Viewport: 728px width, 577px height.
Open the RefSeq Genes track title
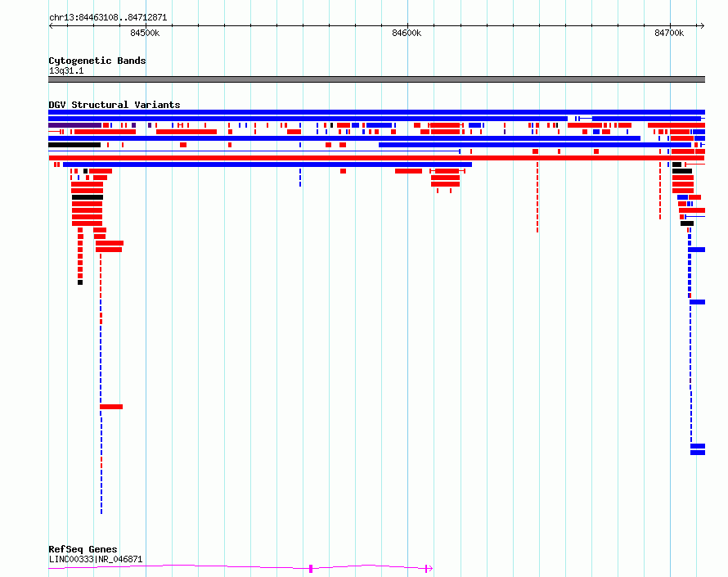pyautogui.click(x=83, y=549)
